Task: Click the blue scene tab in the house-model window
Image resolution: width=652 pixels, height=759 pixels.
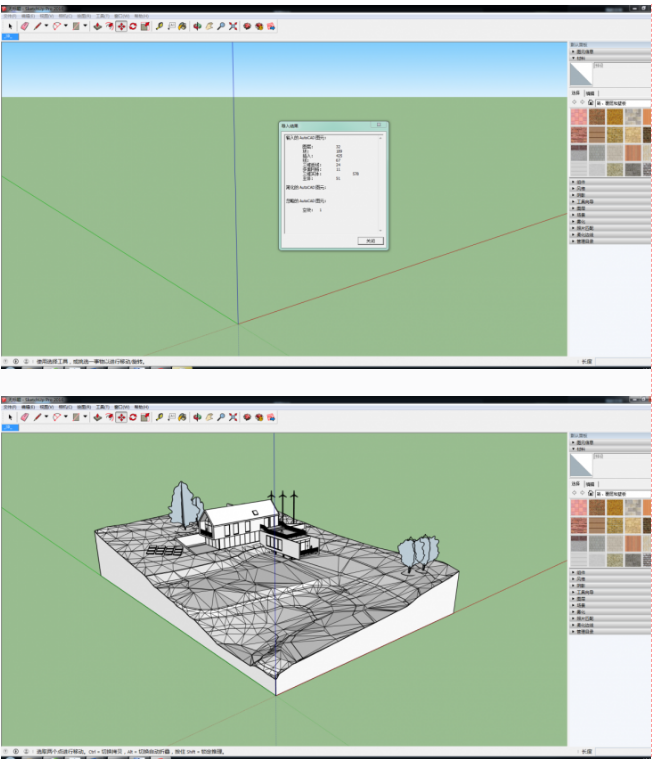Action: click(10, 427)
